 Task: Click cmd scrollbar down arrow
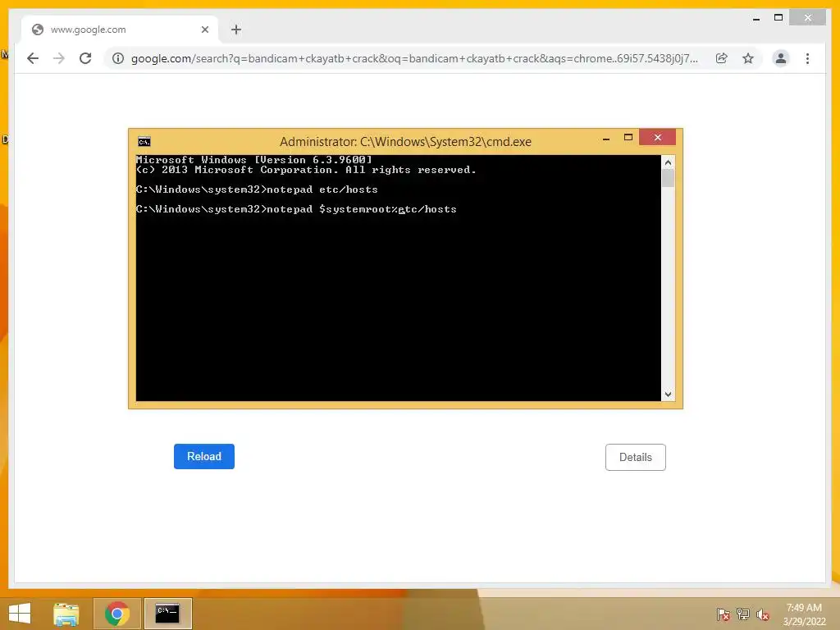tap(668, 395)
